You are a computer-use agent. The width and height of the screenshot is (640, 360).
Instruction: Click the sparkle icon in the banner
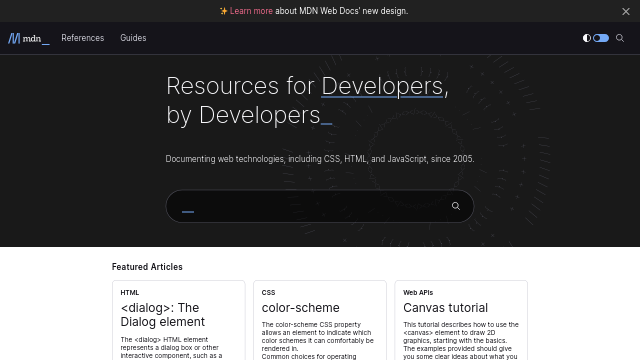[x=223, y=11]
